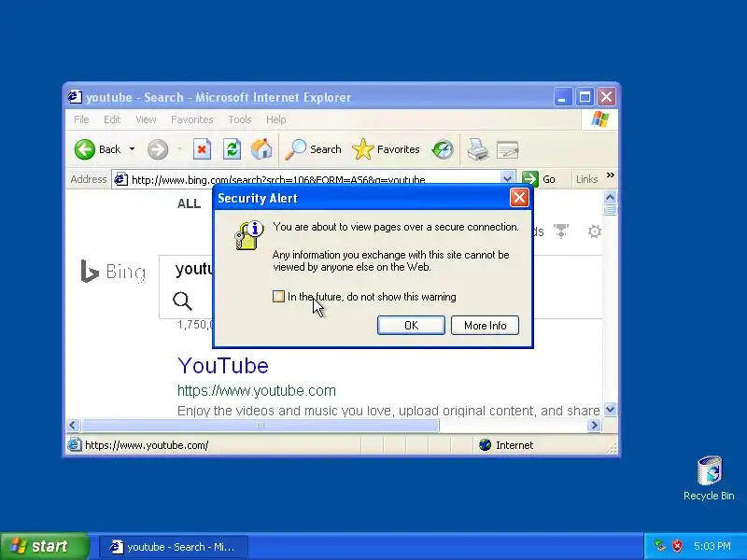Screen dimensions: 747x560
Task: Click the youtube - Search taskbar button
Action: point(174,546)
